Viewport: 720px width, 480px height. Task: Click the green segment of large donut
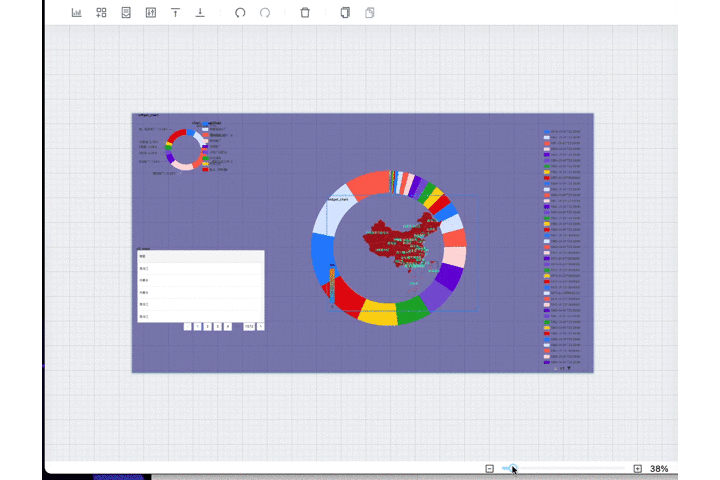412,310
